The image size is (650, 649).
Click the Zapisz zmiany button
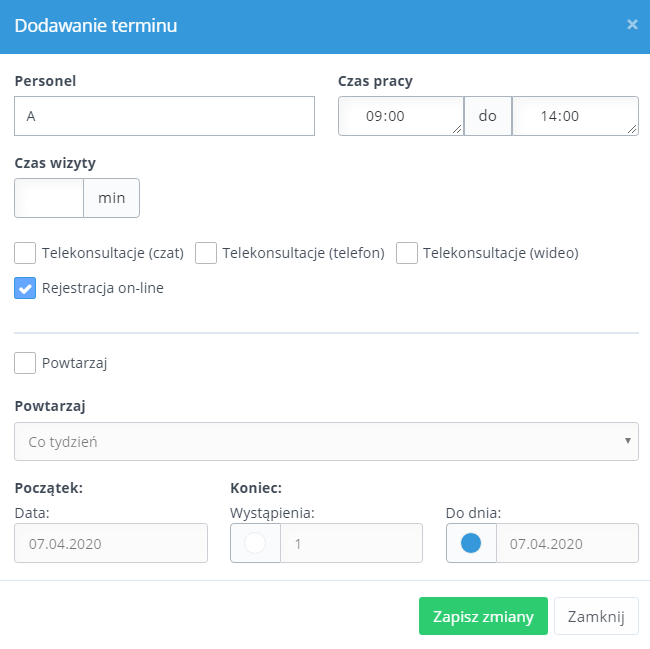tap(483, 616)
